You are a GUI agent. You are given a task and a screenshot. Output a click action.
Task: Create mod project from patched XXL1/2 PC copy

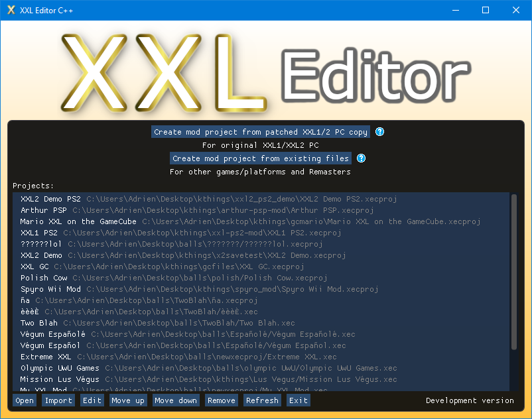[x=261, y=132]
